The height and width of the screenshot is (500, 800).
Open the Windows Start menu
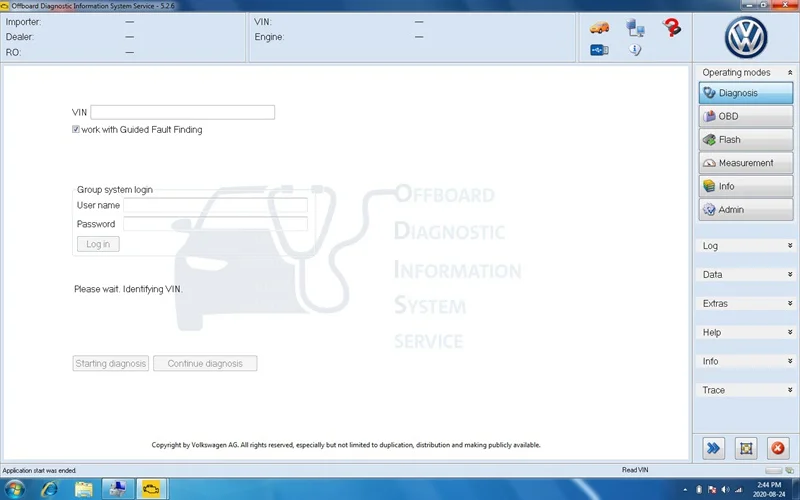(x=14, y=490)
